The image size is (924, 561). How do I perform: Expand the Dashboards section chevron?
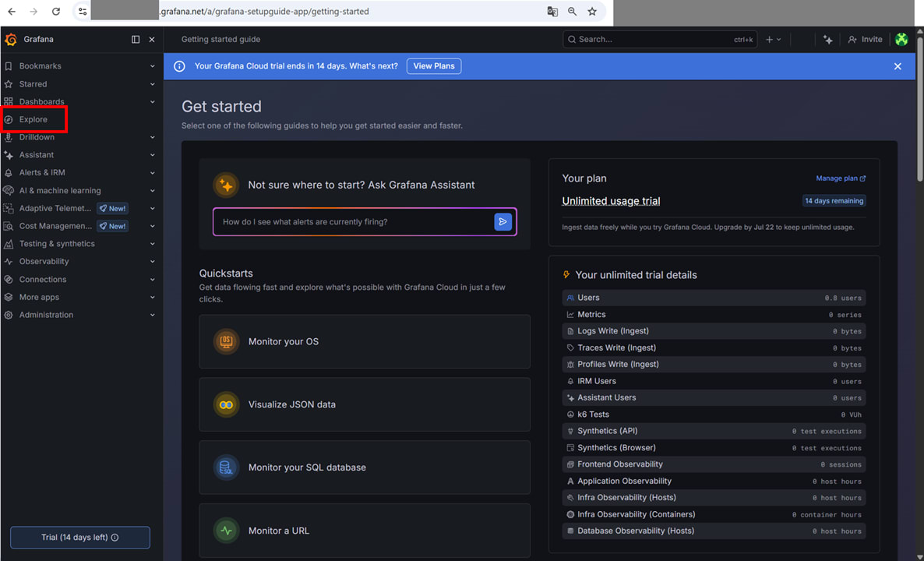point(153,101)
